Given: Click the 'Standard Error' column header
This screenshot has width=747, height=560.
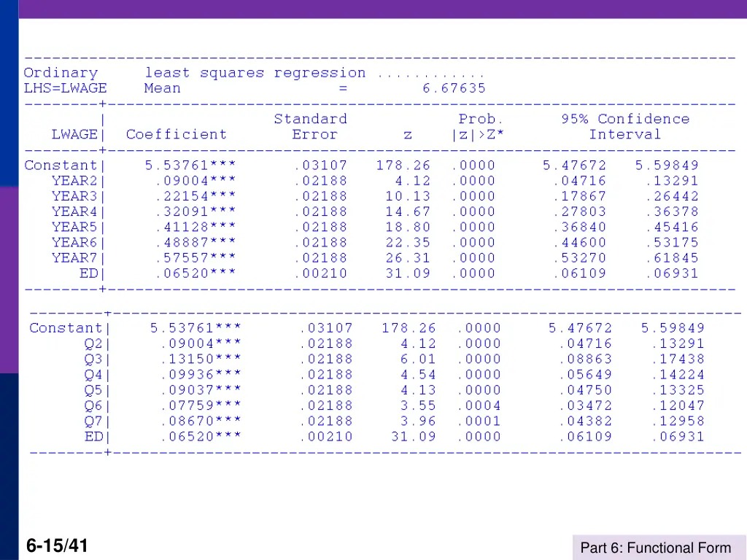Looking at the screenshot, I should click(311, 127).
